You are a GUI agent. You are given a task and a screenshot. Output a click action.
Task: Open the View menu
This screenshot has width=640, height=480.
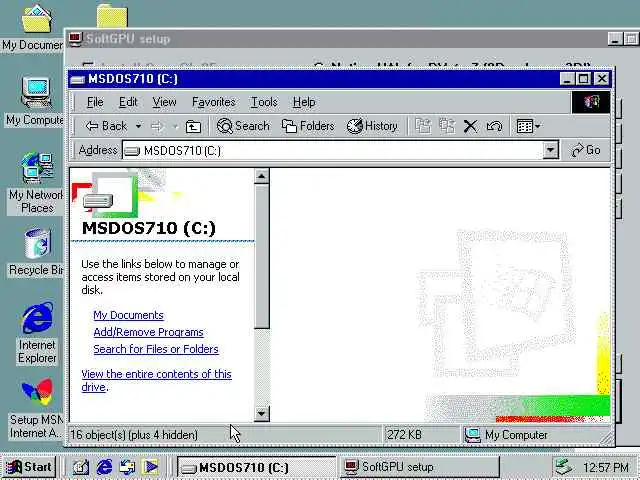tap(164, 102)
